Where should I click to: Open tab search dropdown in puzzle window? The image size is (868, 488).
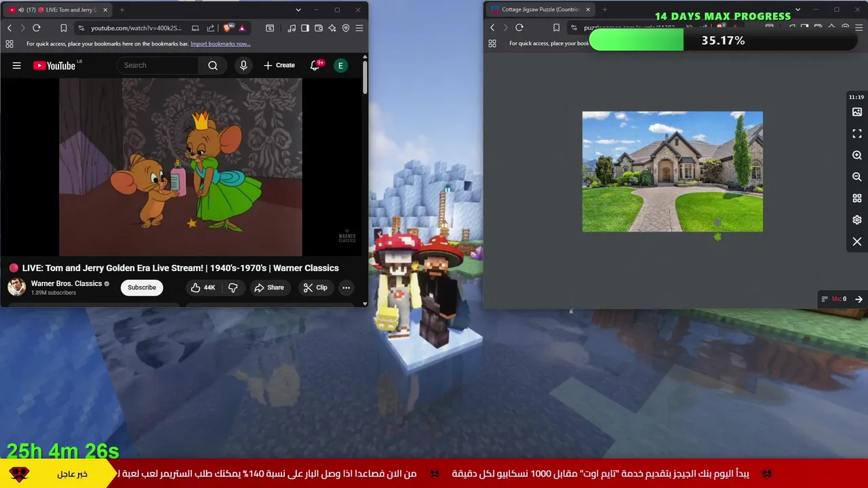(797, 9)
